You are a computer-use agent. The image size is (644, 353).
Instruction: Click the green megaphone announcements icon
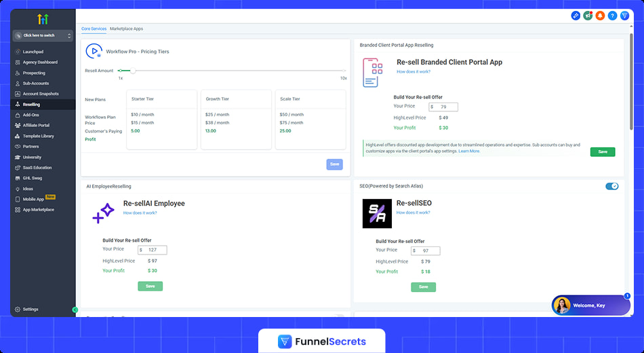(x=588, y=16)
